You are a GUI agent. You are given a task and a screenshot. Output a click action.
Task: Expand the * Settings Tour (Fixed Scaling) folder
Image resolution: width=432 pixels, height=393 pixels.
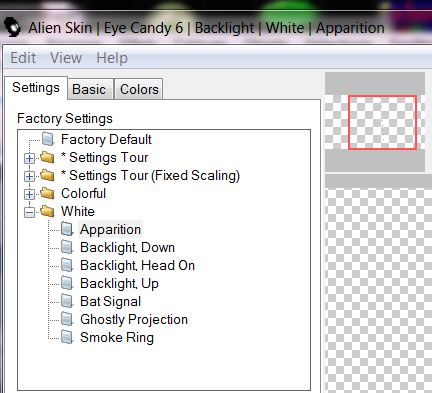pyautogui.click(x=30, y=176)
